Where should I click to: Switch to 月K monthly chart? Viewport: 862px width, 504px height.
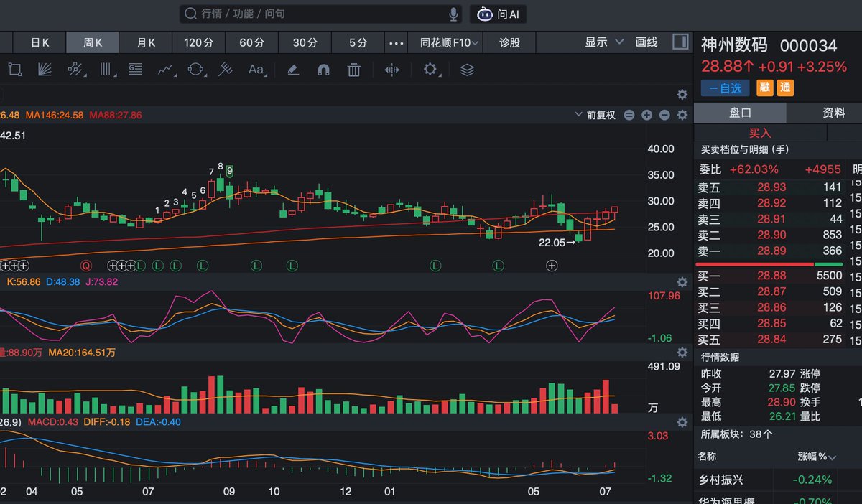(146, 42)
